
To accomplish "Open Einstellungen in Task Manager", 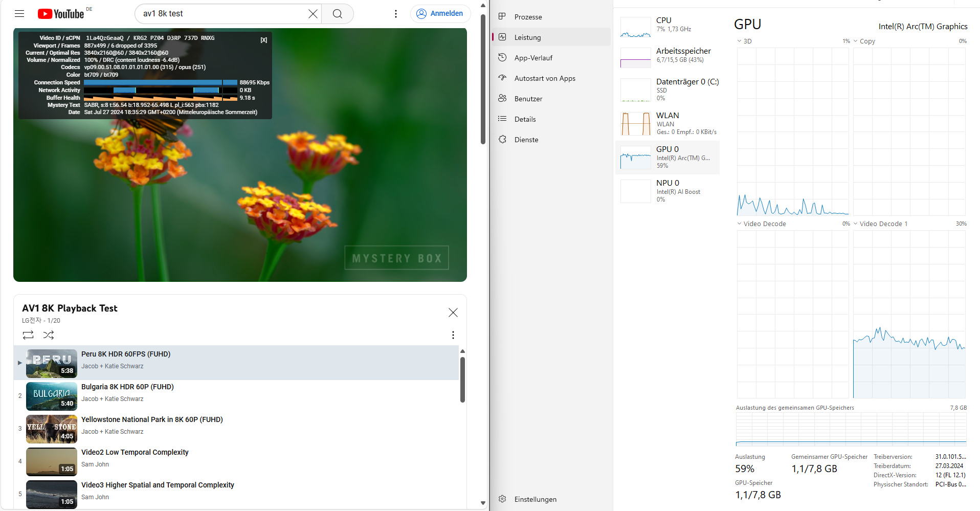I will click(x=535, y=499).
